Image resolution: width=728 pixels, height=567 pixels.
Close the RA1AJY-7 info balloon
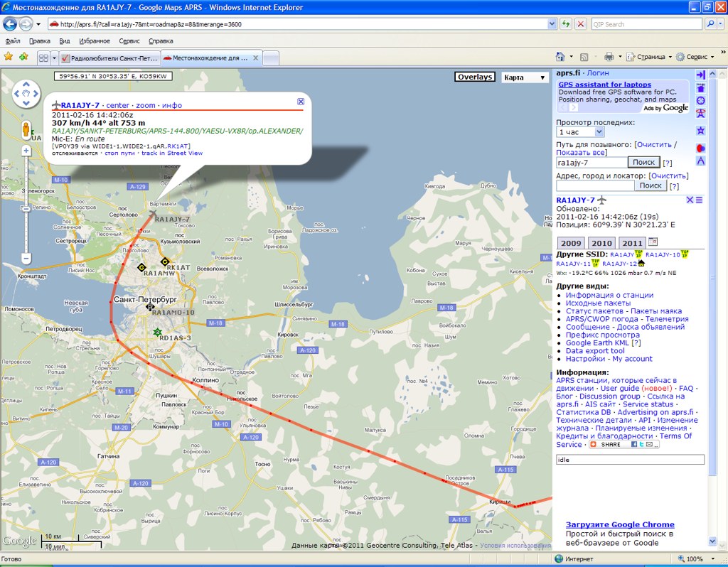pos(301,102)
